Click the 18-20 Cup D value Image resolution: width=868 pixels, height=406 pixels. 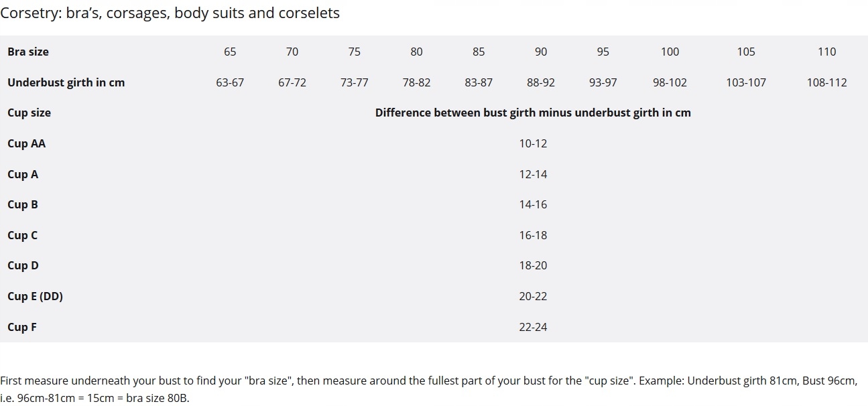pos(533,265)
